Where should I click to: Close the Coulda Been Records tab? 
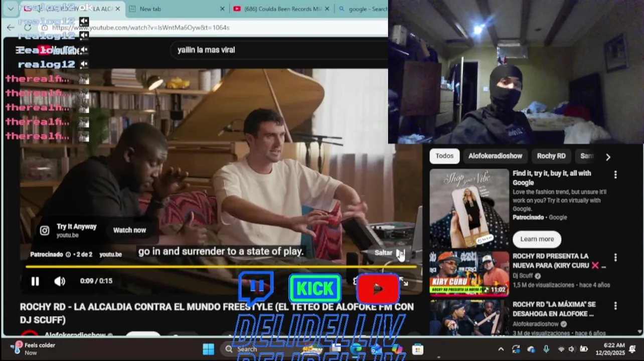pos(327,9)
